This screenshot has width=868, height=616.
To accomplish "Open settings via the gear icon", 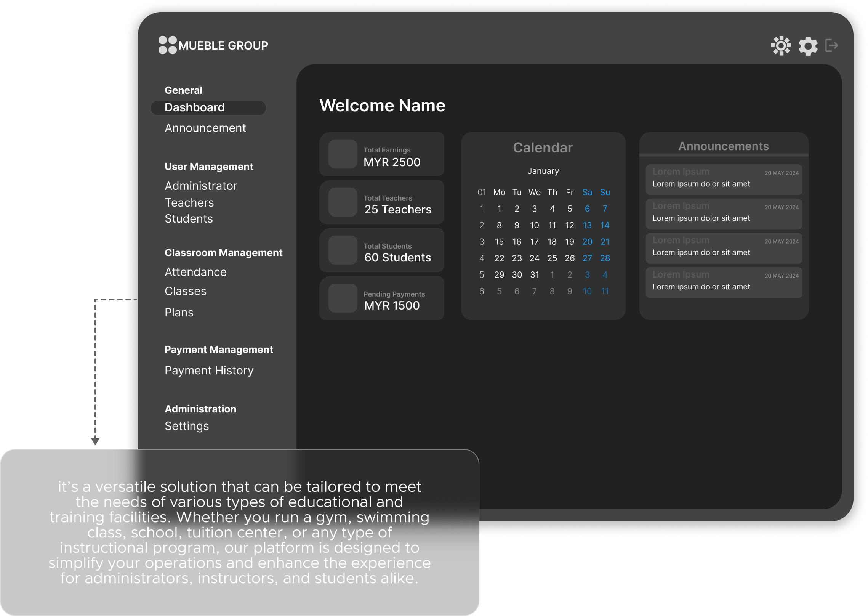I will coord(808,46).
